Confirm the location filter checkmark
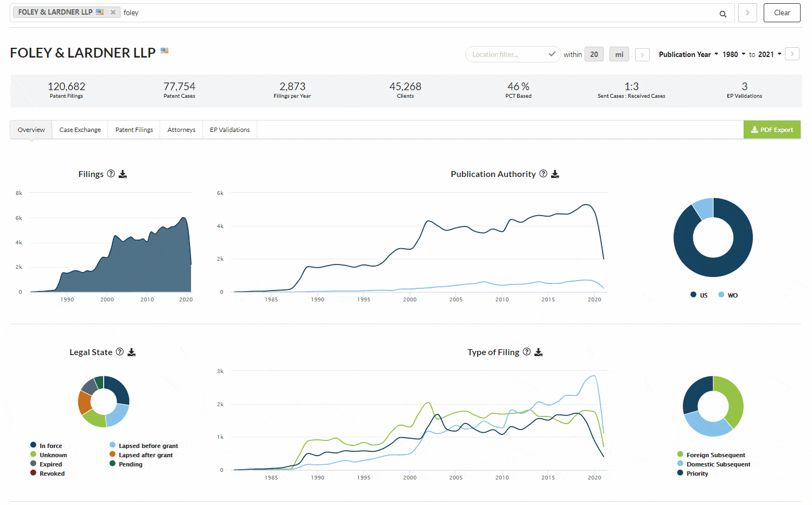 pos(552,54)
